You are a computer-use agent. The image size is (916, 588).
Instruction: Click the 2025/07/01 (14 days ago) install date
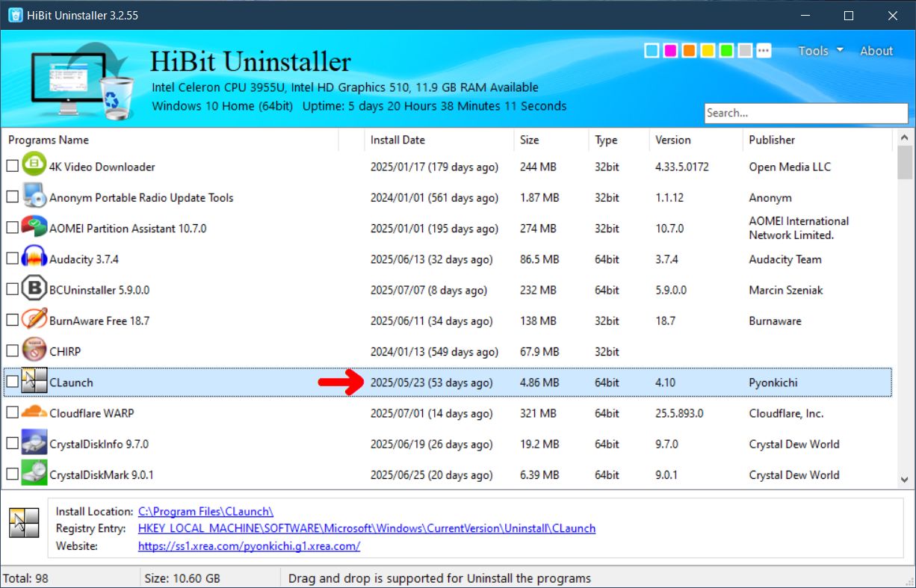431,413
